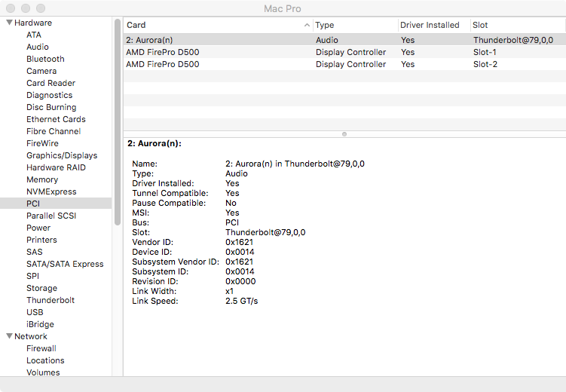The image size is (566, 392).
Task: Select SAS in the sidebar
Action: pyautogui.click(x=35, y=252)
